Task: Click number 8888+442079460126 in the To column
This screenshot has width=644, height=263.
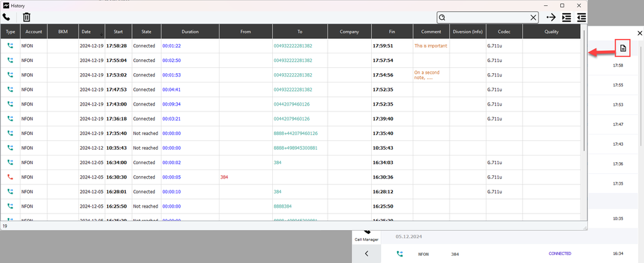Action: click(x=296, y=133)
